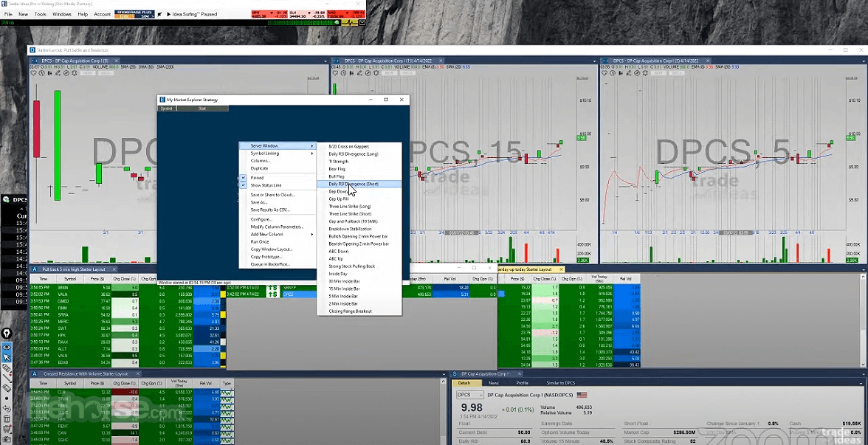
Task: Select Gap Up Fill strategy
Action: 359,199
